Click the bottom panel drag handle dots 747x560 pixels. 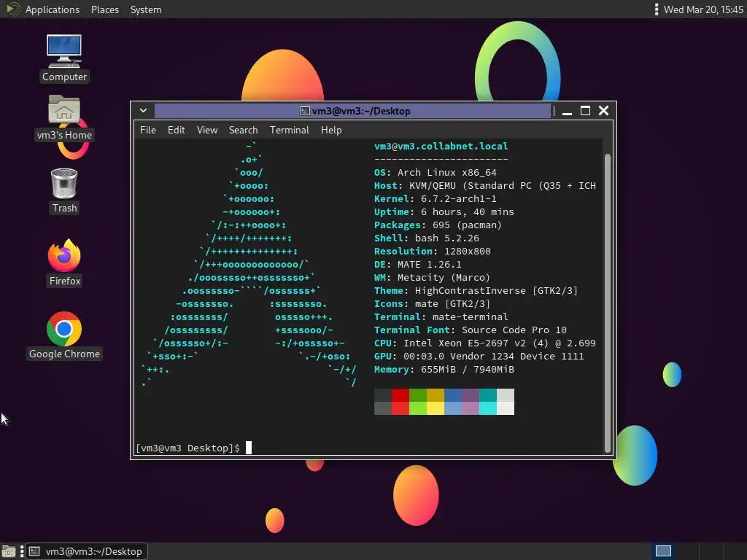coord(21,551)
